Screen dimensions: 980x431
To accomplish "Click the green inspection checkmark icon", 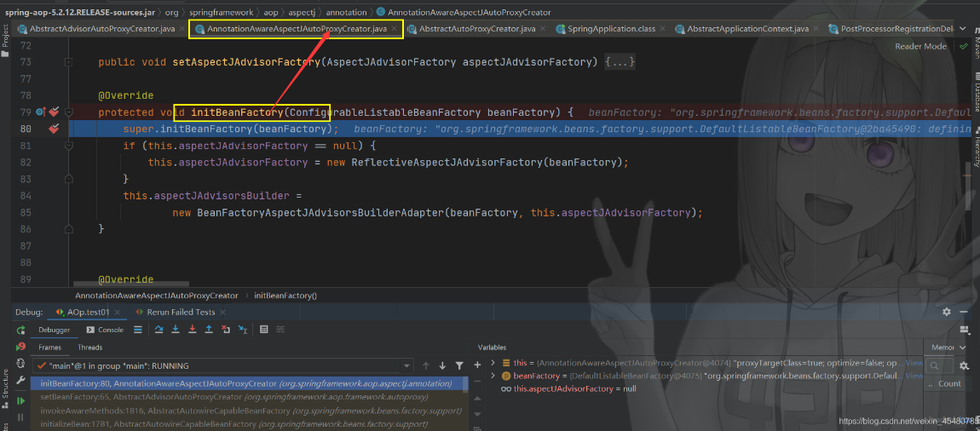I will point(962,46).
